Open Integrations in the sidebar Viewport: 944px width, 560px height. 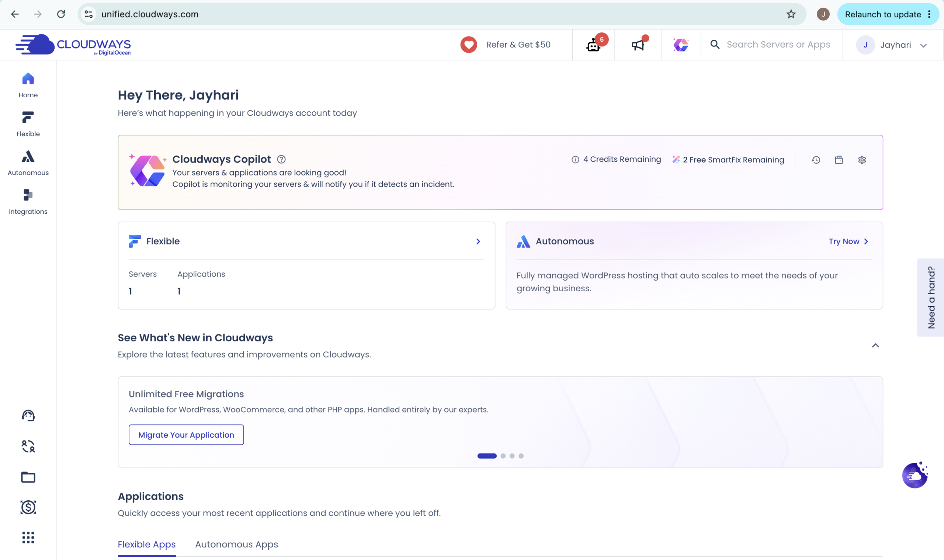[x=28, y=202]
